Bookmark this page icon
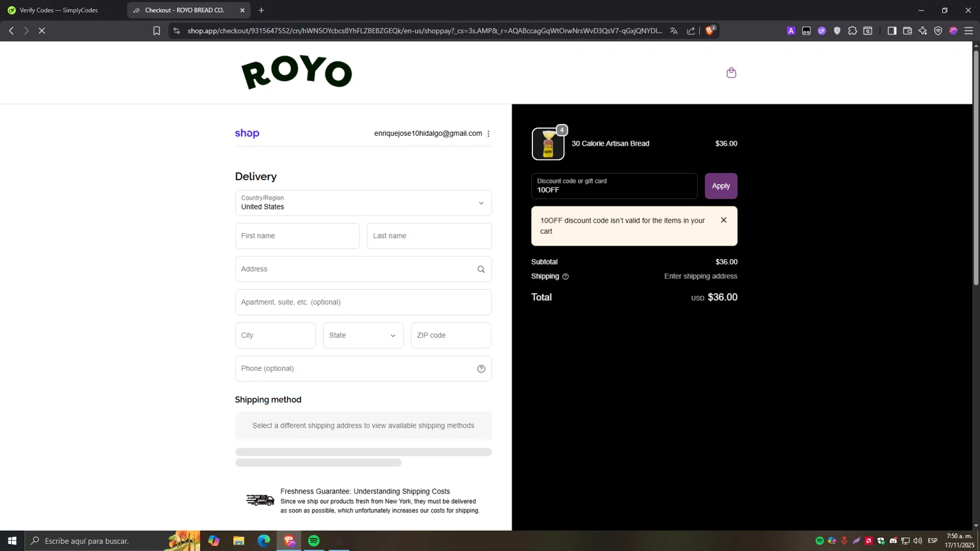The image size is (980, 551). click(156, 31)
